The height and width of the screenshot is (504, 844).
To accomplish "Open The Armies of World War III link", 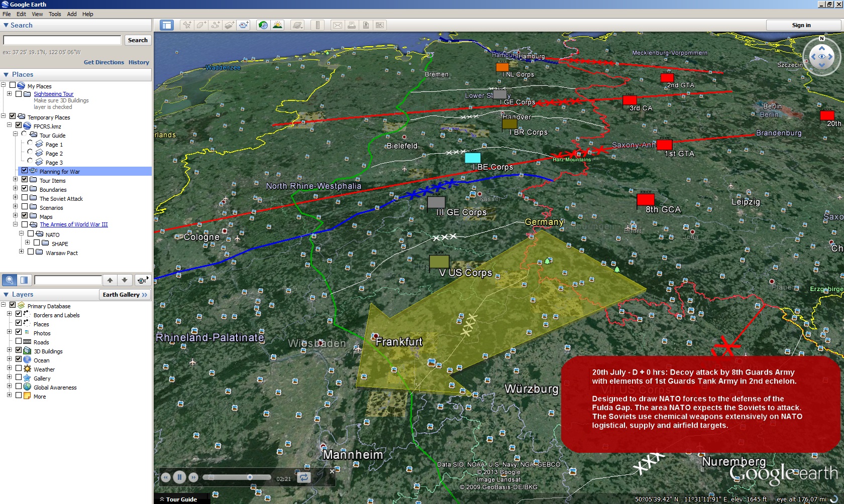I will 74,224.
